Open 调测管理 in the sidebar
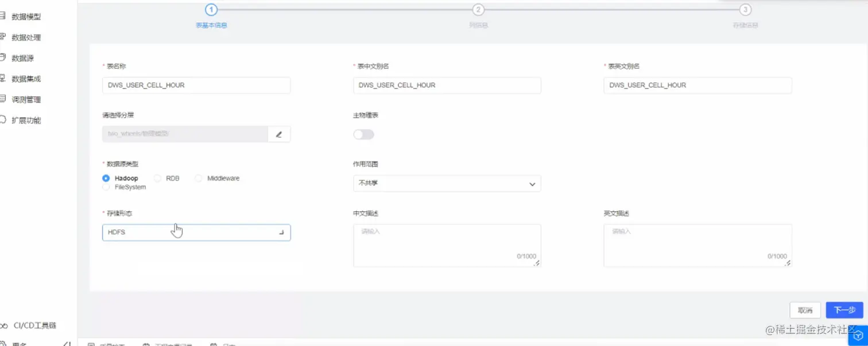This screenshot has height=346, width=868. tap(26, 100)
